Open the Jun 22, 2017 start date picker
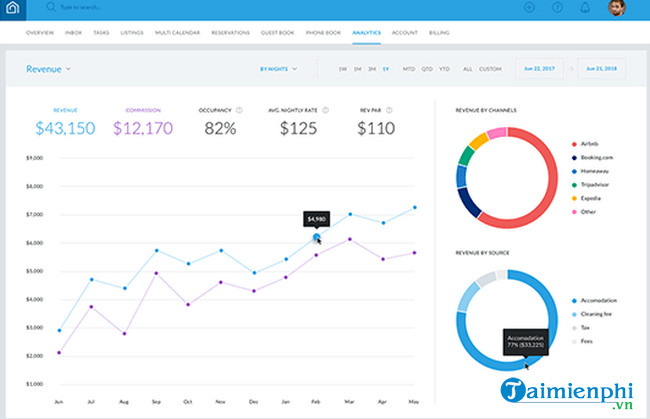Screen dimensions: 650x419 pyautogui.click(x=538, y=69)
